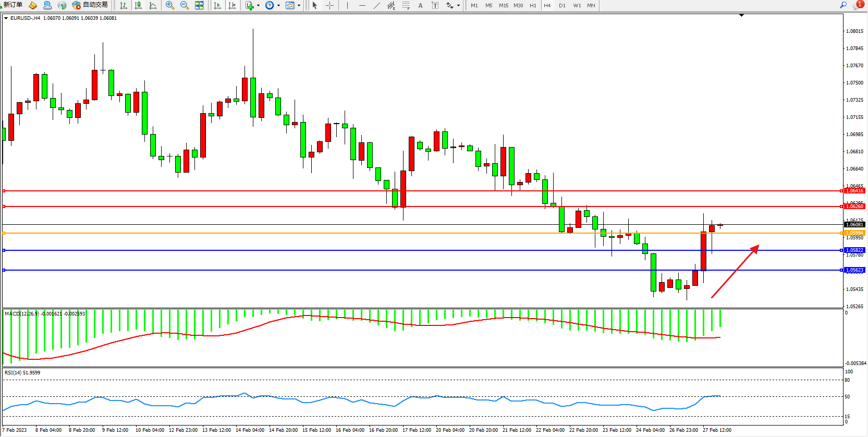Screen dimensions: 868x437
Task: Switch chart to candlestick mode
Action: (138, 5)
